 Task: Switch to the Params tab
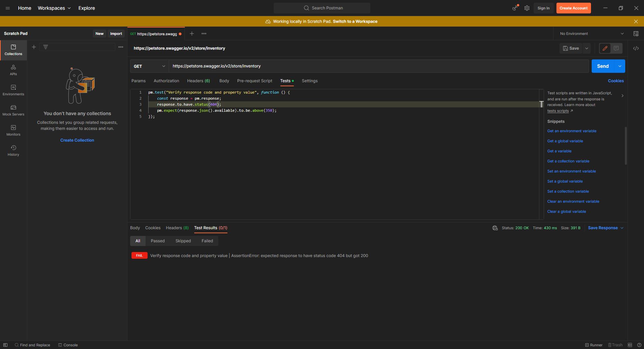point(139,81)
